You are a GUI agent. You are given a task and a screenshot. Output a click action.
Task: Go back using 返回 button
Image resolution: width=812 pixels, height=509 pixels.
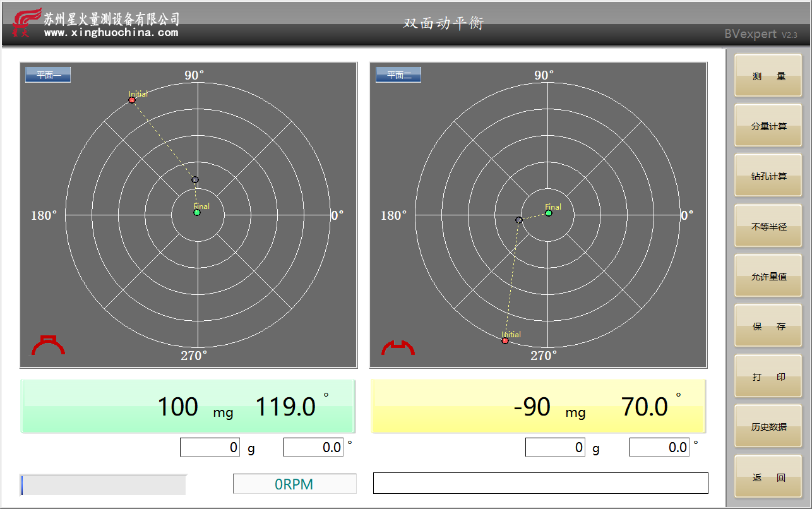point(768,477)
